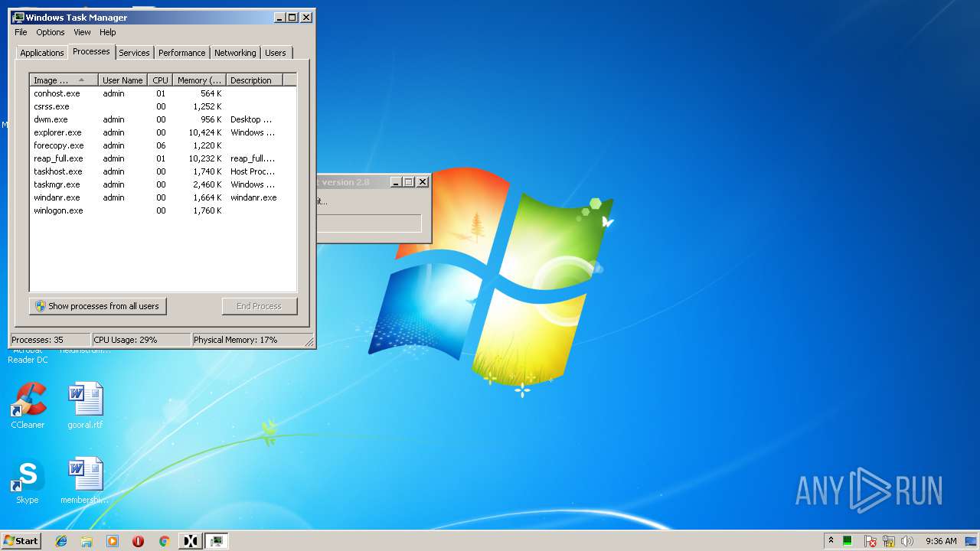This screenshot has width=980, height=551.
Task: Click the Task Manager resize grip corner
Action: coord(309,341)
